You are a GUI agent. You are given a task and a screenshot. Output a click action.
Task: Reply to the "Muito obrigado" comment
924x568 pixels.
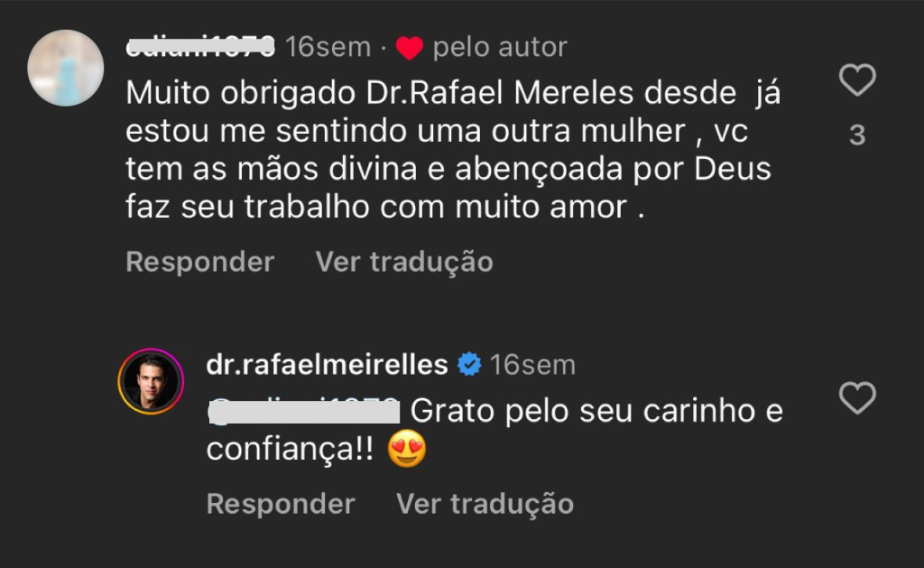199,262
